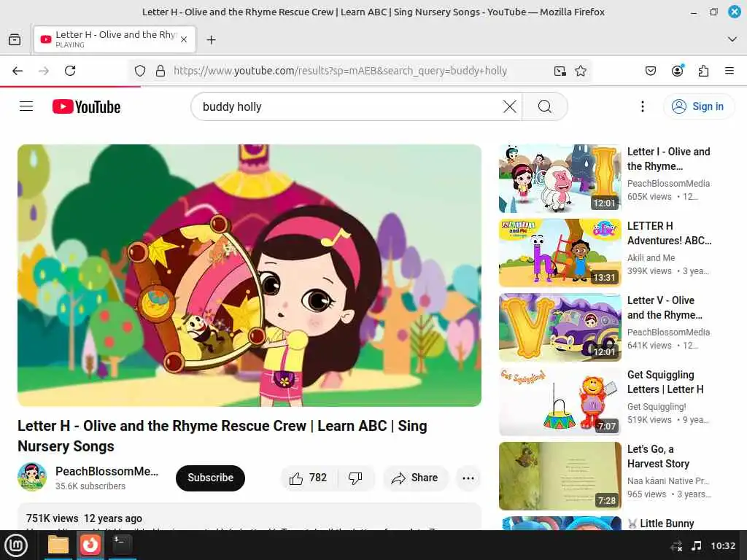Open Get Squiggling Letter H thumbnail
The height and width of the screenshot is (560, 747).
coord(560,402)
